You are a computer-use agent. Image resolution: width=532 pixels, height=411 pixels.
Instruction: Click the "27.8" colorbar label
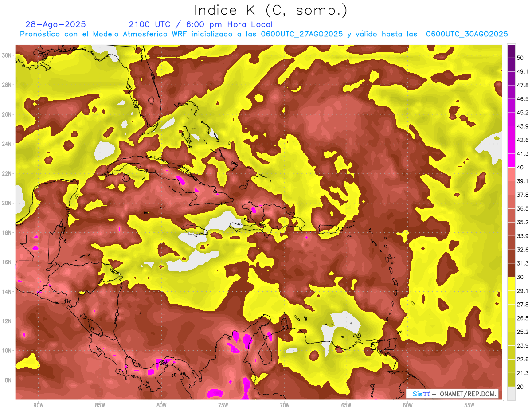(x=523, y=305)
